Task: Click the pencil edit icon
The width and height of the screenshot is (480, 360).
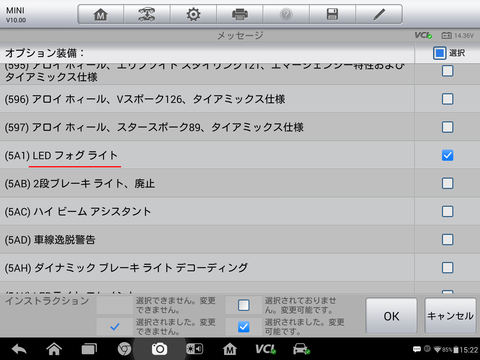Action: [x=379, y=15]
